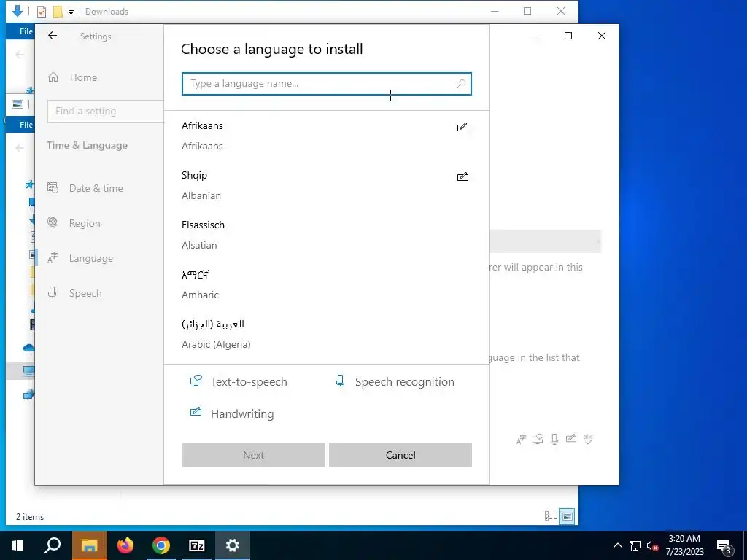Select Arabic (Algeria) language entry
The height and width of the screenshot is (560, 747).
click(x=326, y=334)
